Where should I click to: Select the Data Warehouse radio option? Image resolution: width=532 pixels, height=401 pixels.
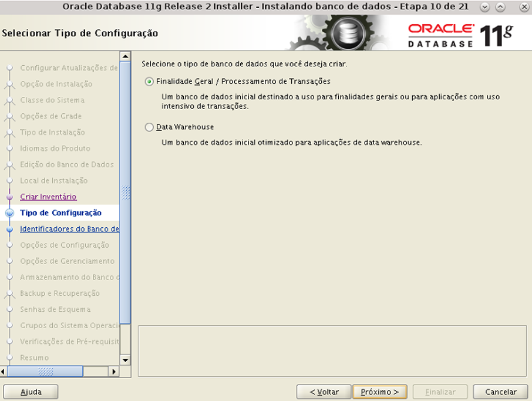point(149,127)
